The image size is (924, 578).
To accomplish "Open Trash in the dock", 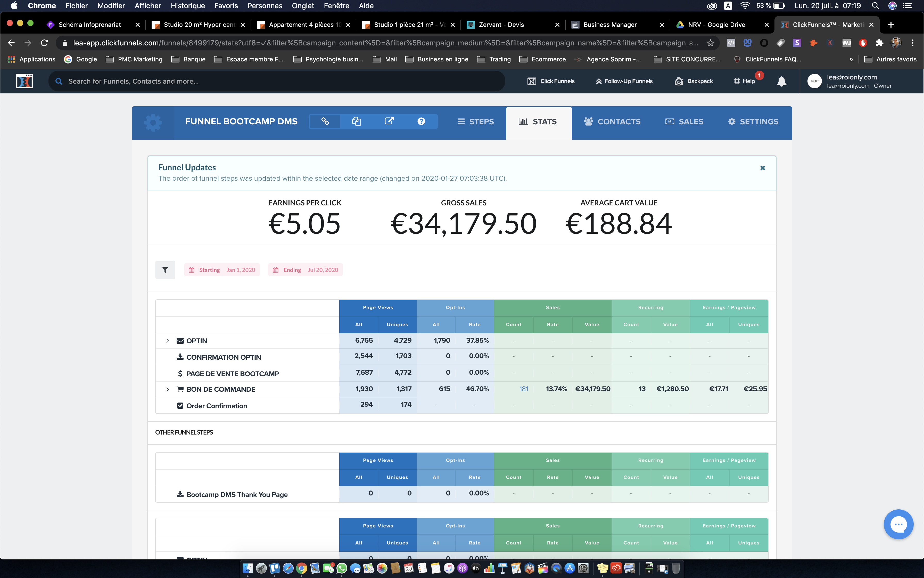I will 676,568.
